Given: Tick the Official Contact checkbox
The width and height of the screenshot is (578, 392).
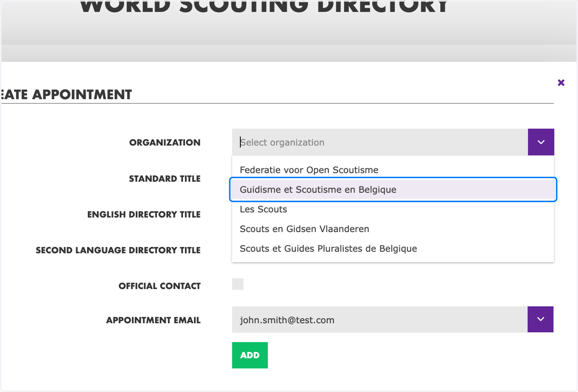Looking at the screenshot, I should [x=238, y=284].
